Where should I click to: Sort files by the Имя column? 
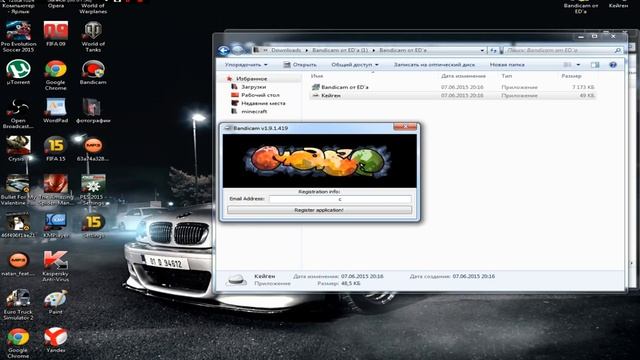pos(317,76)
